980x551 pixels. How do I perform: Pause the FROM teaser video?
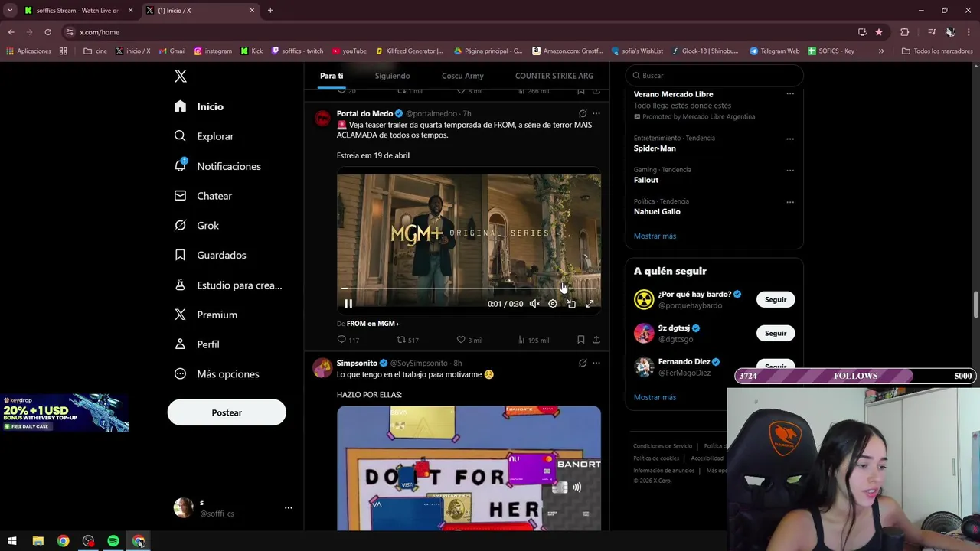[348, 304]
